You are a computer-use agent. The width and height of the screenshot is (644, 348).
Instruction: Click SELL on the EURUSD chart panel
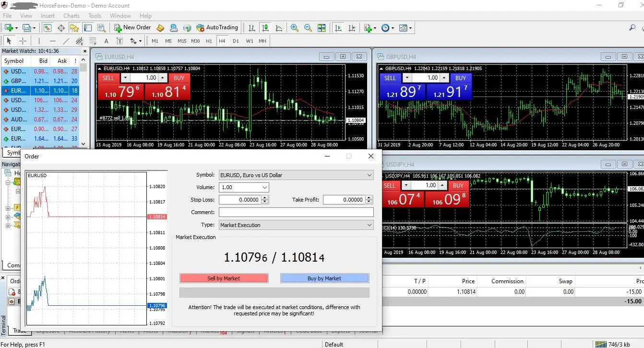pos(108,78)
